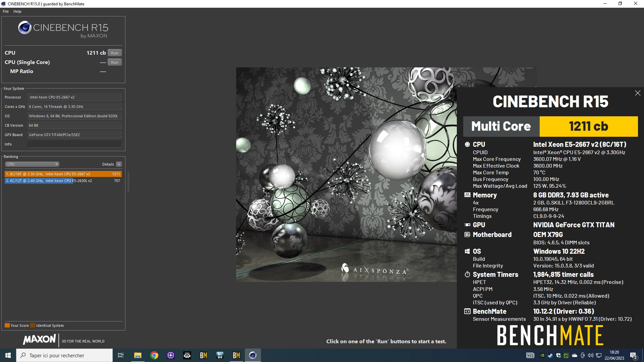Click the Cinebench R15 logo sphere
Screen dimensions: 644x362
click(x=25, y=27)
